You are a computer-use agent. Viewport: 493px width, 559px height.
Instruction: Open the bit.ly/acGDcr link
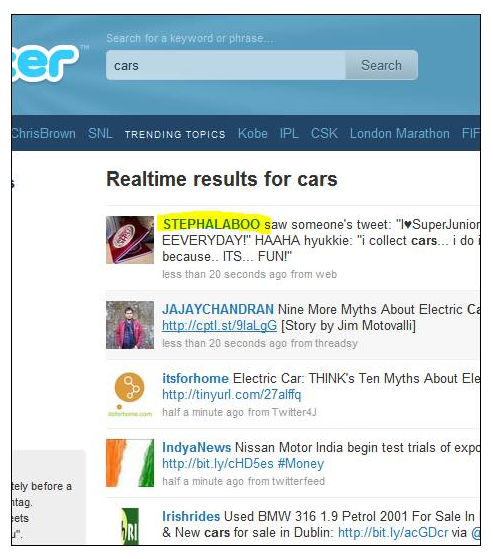(x=393, y=533)
